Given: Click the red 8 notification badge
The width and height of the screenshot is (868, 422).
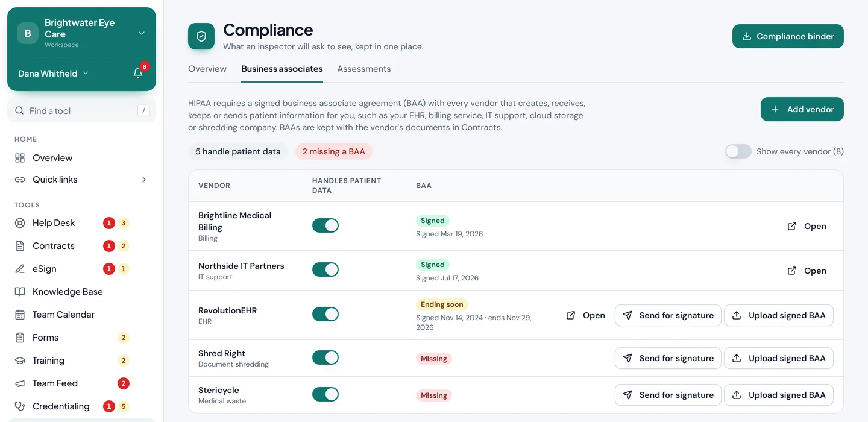Looking at the screenshot, I should coord(145,66).
